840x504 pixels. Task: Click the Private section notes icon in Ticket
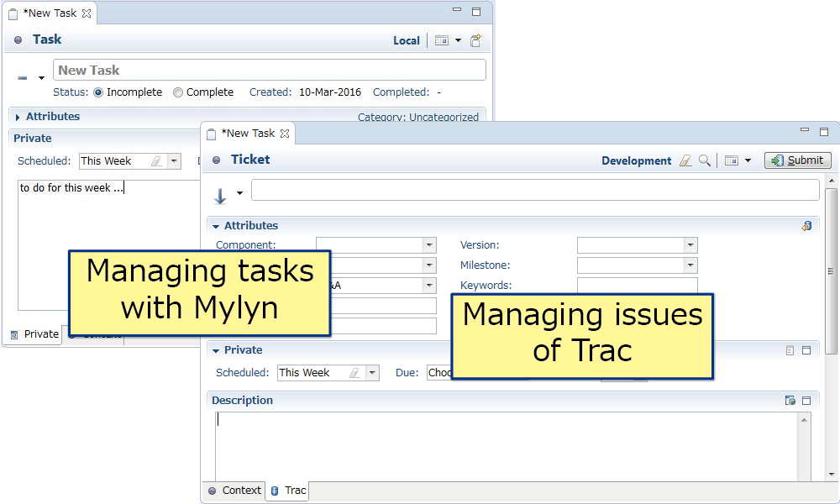[x=790, y=350]
